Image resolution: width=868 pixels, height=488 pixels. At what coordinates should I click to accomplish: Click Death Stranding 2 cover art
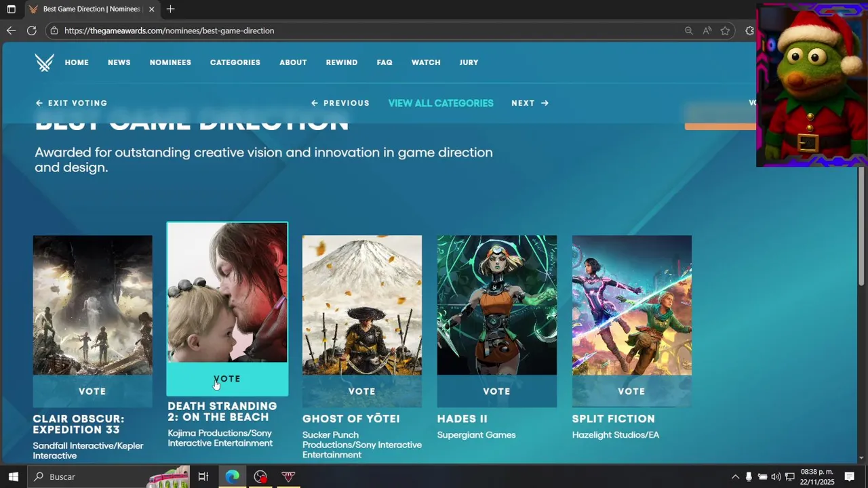227,293
